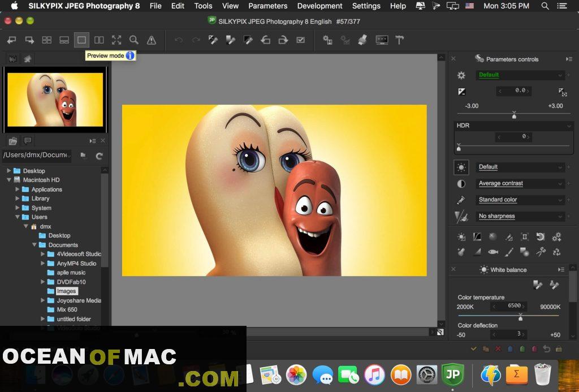
Task: Select the Images folder in tree
Action: pyautogui.click(x=67, y=291)
